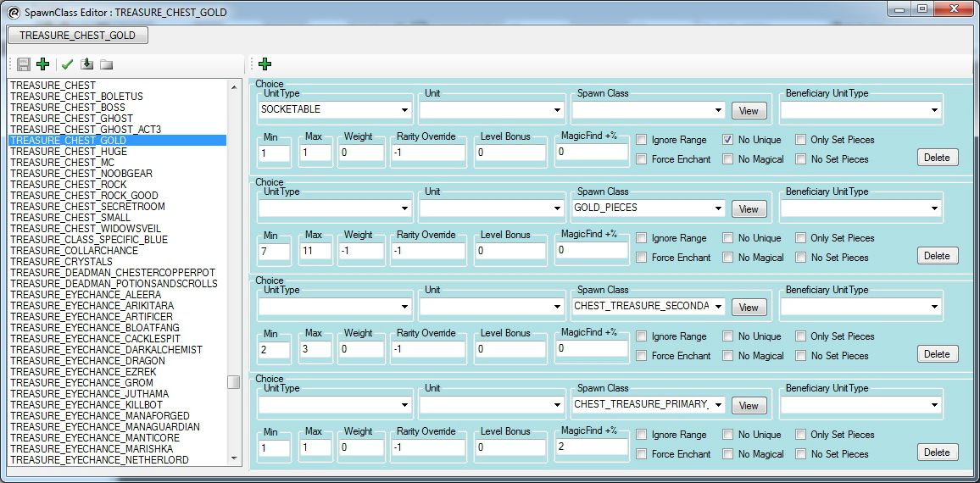Click MagicFind field in the CHEST_TREASURE_PRIMARY choice

click(593, 447)
